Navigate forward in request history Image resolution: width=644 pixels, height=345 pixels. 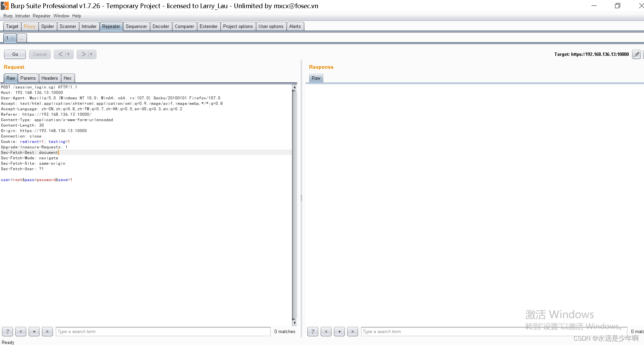click(87, 54)
